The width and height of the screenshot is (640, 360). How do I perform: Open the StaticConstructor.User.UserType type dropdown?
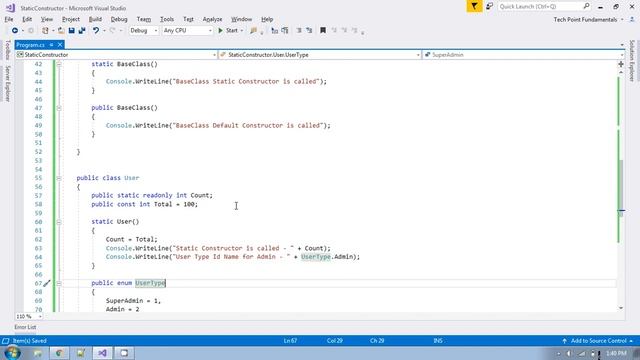[320, 55]
